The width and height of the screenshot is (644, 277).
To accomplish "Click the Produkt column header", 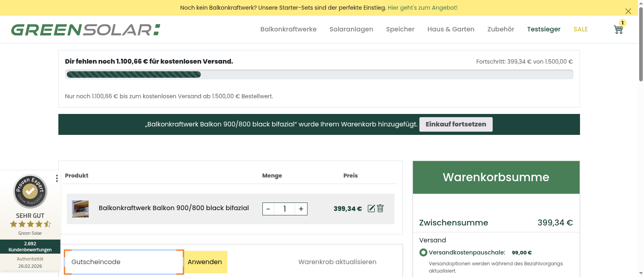I will [76, 176].
